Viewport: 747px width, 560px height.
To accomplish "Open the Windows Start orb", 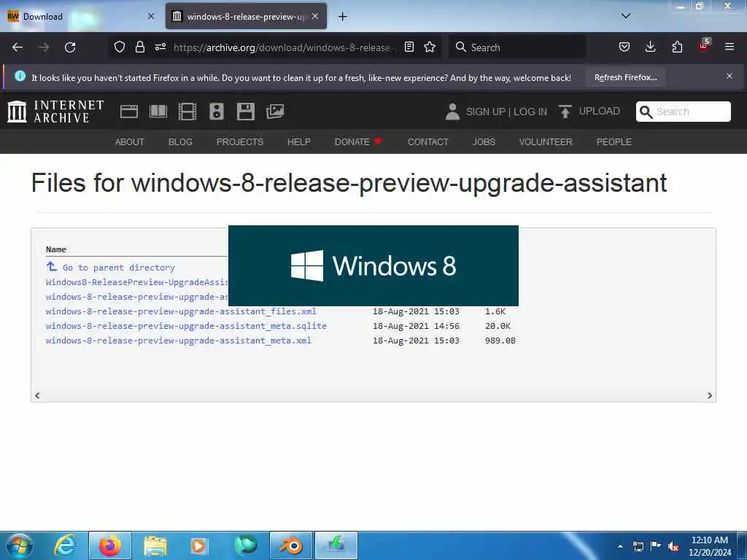I will coord(19,545).
